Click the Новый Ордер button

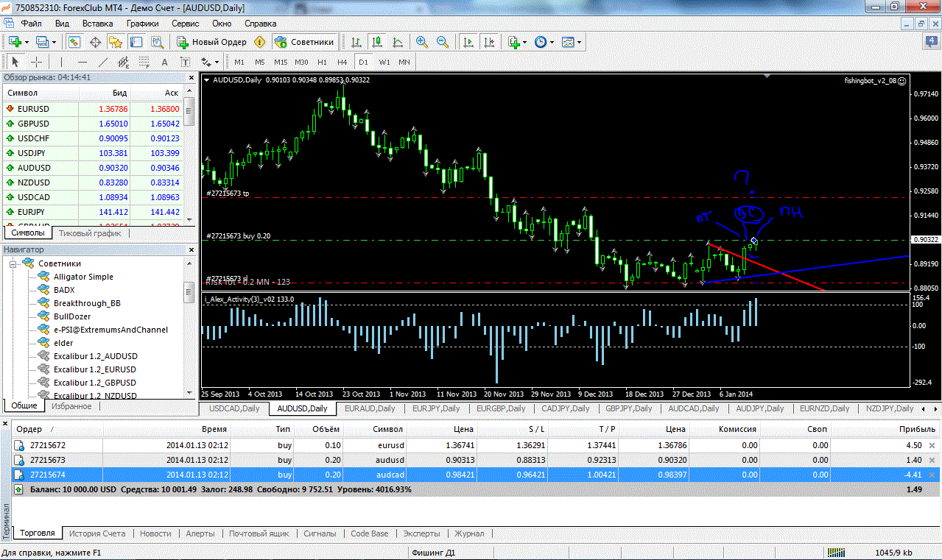211,42
